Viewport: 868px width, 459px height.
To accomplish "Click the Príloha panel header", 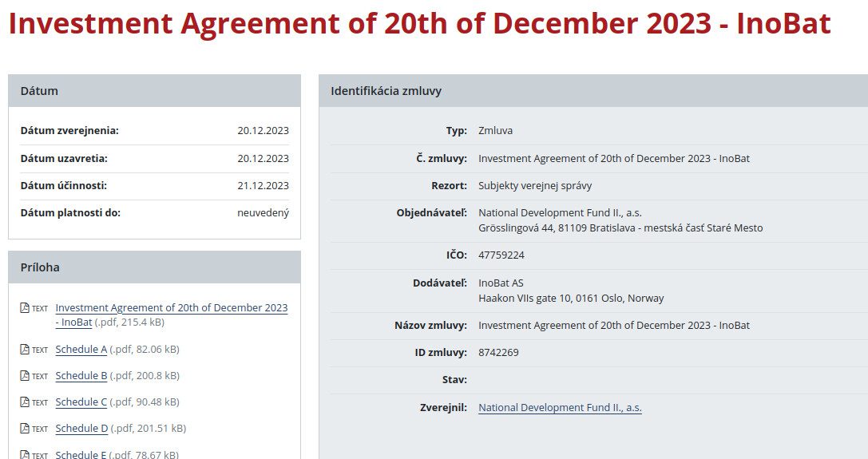I will click(154, 267).
